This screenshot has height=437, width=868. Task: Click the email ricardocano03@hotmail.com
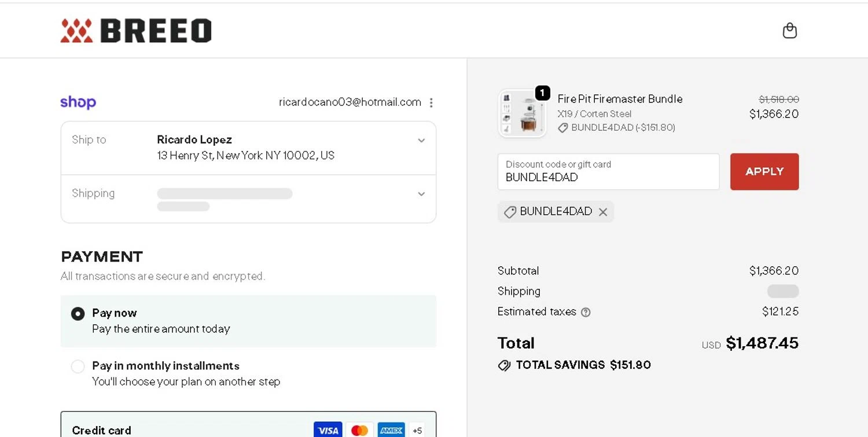(350, 102)
